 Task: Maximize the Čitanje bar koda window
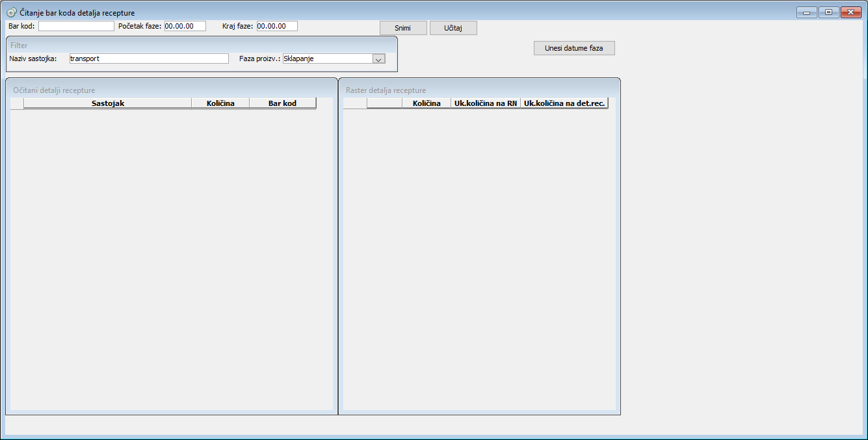828,12
